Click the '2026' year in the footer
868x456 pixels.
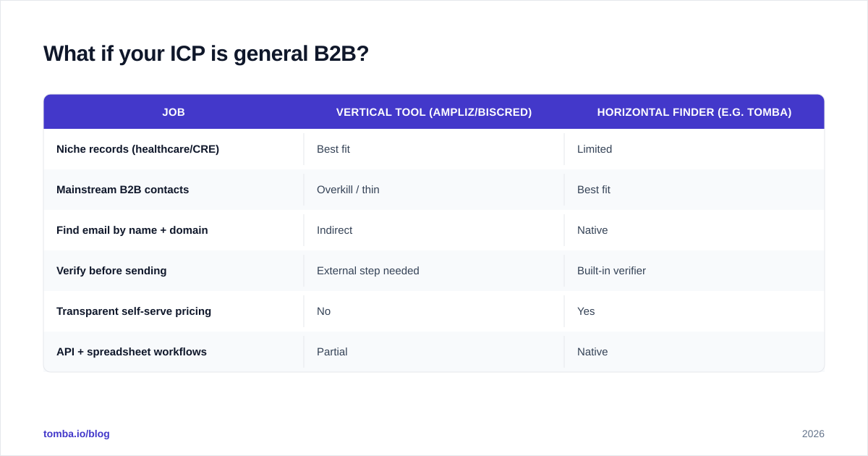[x=813, y=434]
